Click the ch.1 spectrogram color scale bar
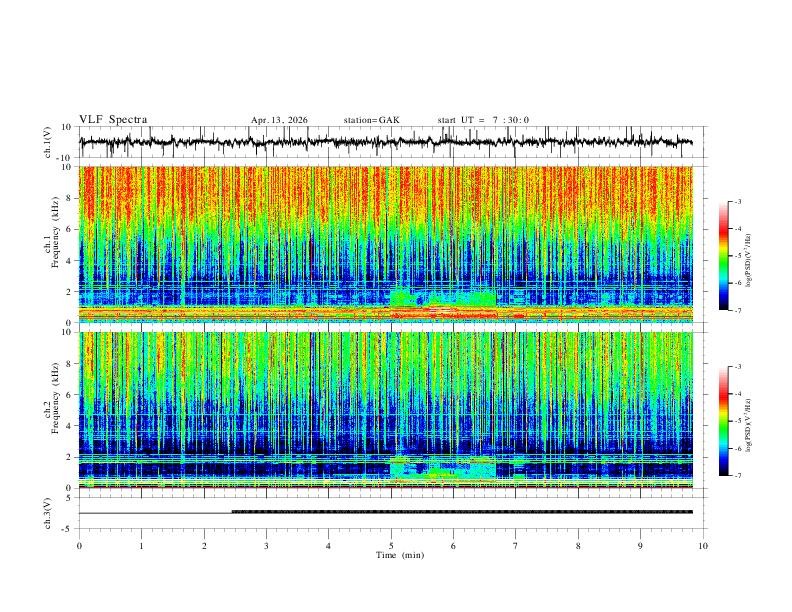 click(x=723, y=256)
